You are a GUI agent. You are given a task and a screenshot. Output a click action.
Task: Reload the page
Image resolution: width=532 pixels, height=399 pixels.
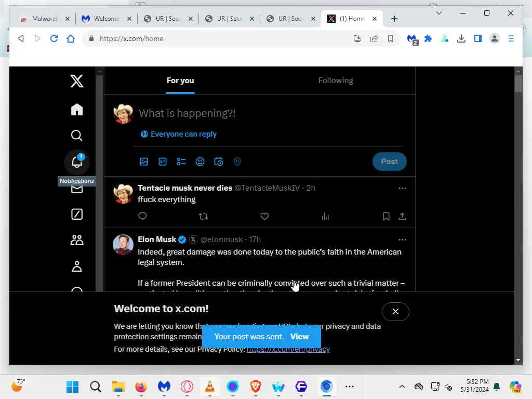click(54, 38)
